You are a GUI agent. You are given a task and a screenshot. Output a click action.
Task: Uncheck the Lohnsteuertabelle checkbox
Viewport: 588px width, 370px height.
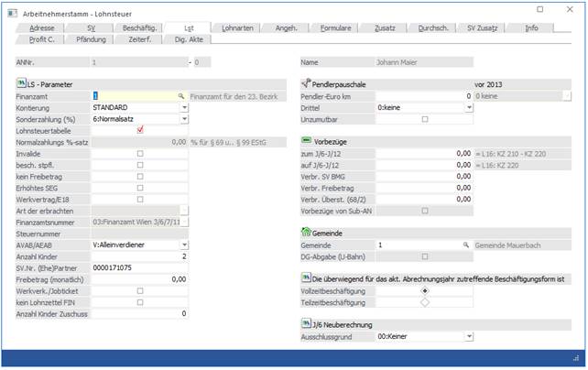140,130
